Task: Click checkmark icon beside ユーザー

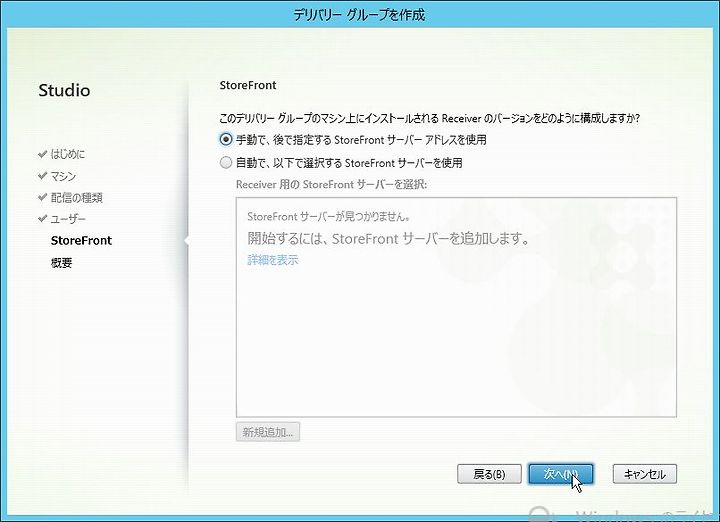Action: [43, 218]
